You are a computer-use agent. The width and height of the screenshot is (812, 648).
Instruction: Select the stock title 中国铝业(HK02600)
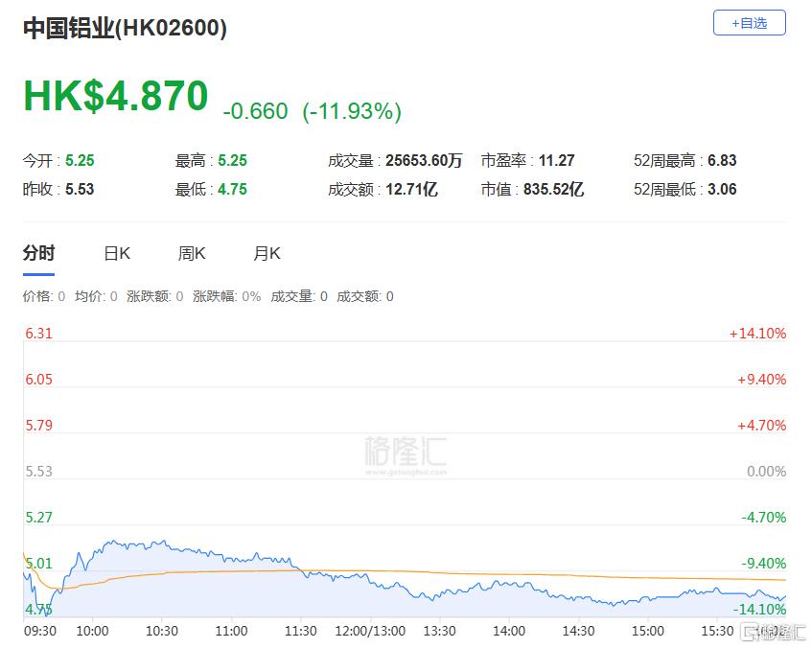pyautogui.click(x=125, y=28)
